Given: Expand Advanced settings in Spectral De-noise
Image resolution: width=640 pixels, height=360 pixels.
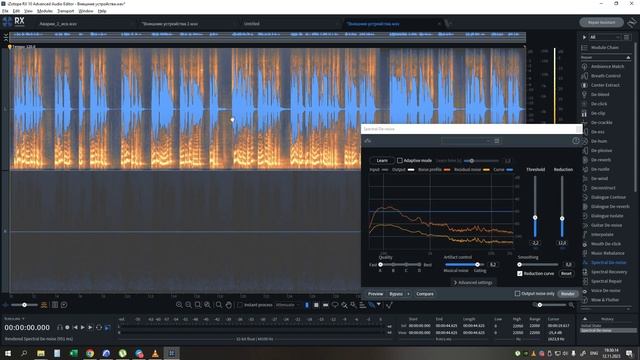Looking at the screenshot, I should click(473, 282).
